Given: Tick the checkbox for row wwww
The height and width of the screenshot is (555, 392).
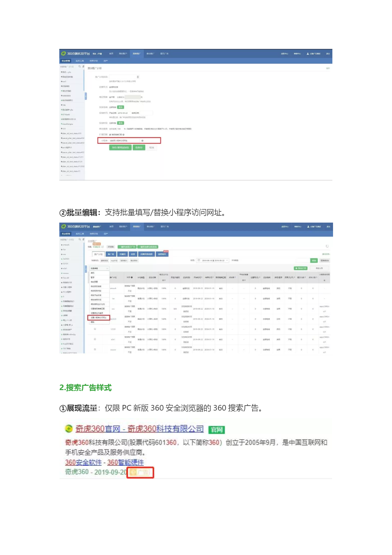Looking at the screenshot, I should (95, 349).
